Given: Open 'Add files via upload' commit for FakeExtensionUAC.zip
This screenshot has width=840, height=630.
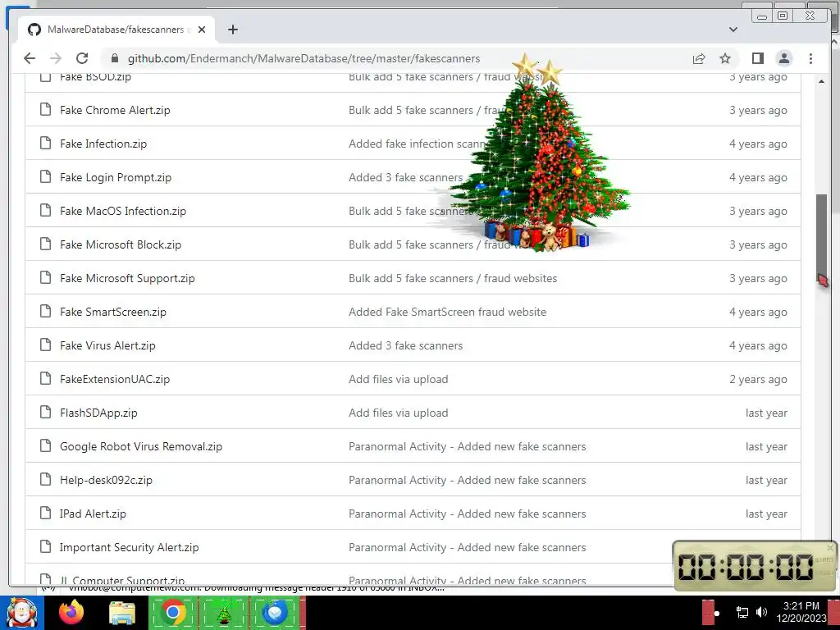Looking at the screenshot, I should 398,379.
